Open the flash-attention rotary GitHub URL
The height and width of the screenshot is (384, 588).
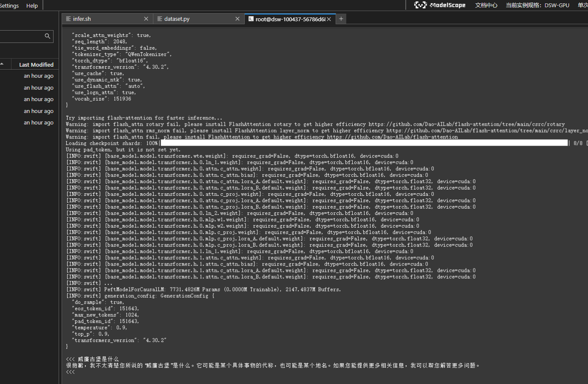click(x=466, y=124)
